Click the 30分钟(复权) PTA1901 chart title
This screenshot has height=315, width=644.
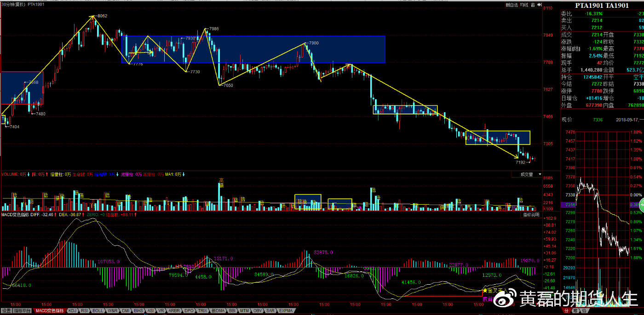23,4
